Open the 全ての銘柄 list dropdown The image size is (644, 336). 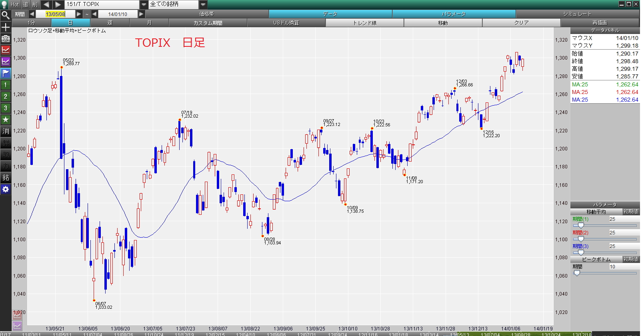(x=203, y=4)
